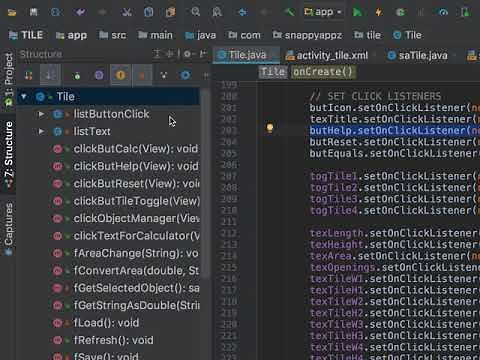
Task: Click the main breadcrumb folder
Action: coord(155,35)
